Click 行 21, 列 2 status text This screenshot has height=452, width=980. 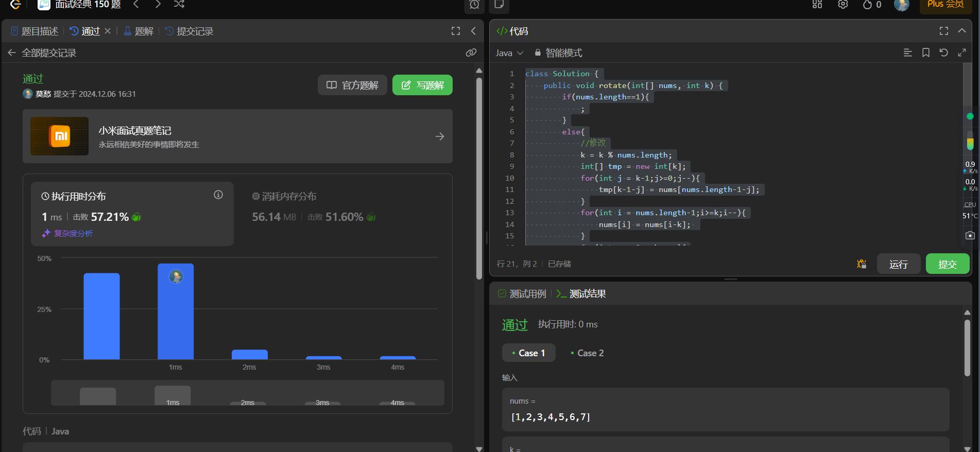coord(517,264)
